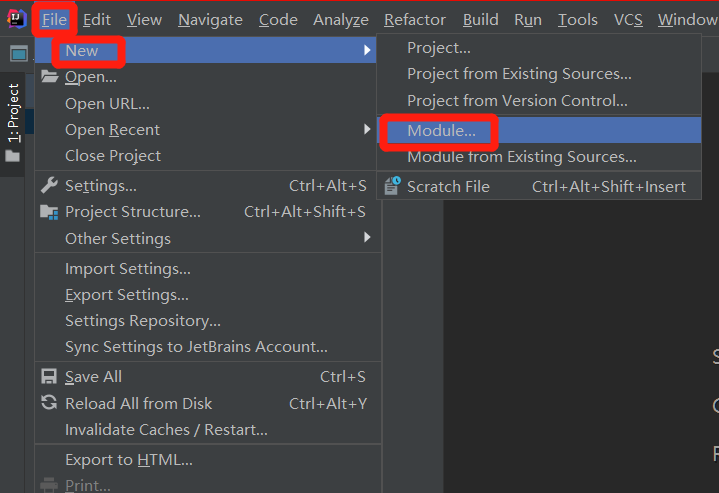Screen dimensions: 719x493
Task: Click the printer icon beside Print
Action: (x=49, y=485)
